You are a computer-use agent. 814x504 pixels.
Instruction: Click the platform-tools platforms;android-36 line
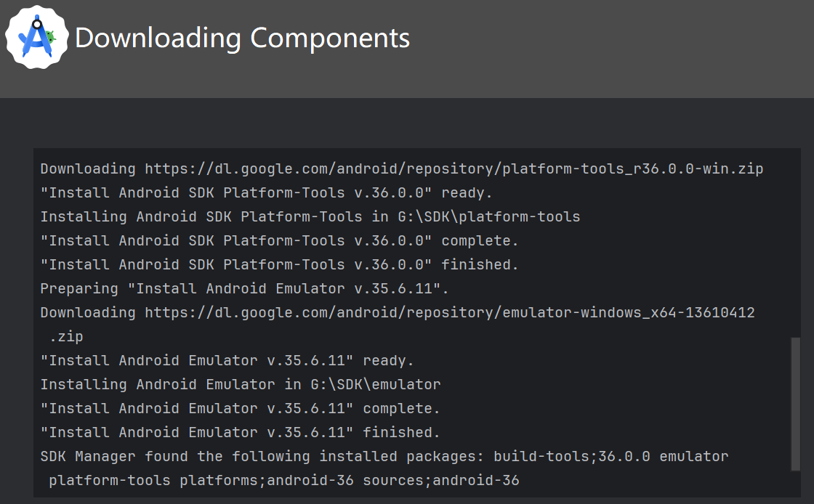point(284,480)
